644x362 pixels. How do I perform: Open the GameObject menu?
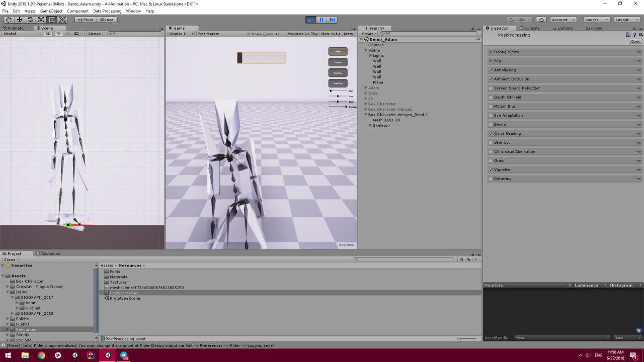click(x=51, y=11)
